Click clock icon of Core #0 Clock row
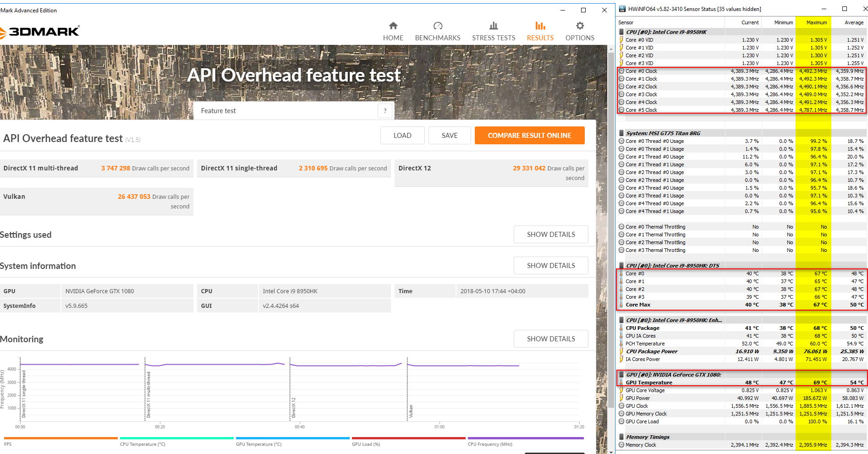 coord(621,71)
